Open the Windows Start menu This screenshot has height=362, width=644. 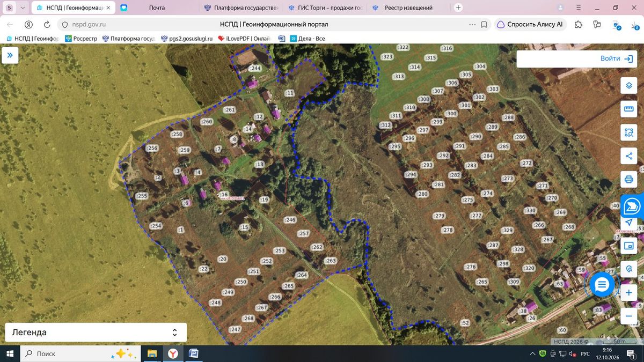click(x=10, y=354)
